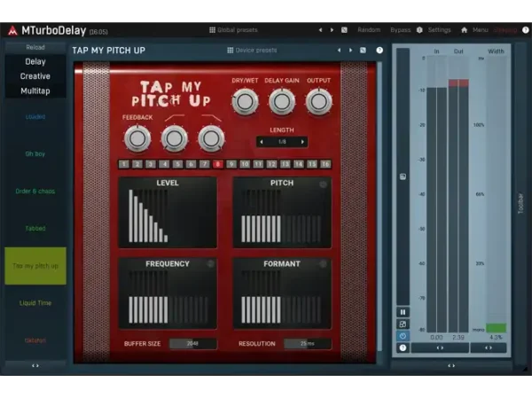Click the MeldaProduction logo icon
Image resolution: width=532 pixels, height=399 pixels.
click(x=13, y=30)
